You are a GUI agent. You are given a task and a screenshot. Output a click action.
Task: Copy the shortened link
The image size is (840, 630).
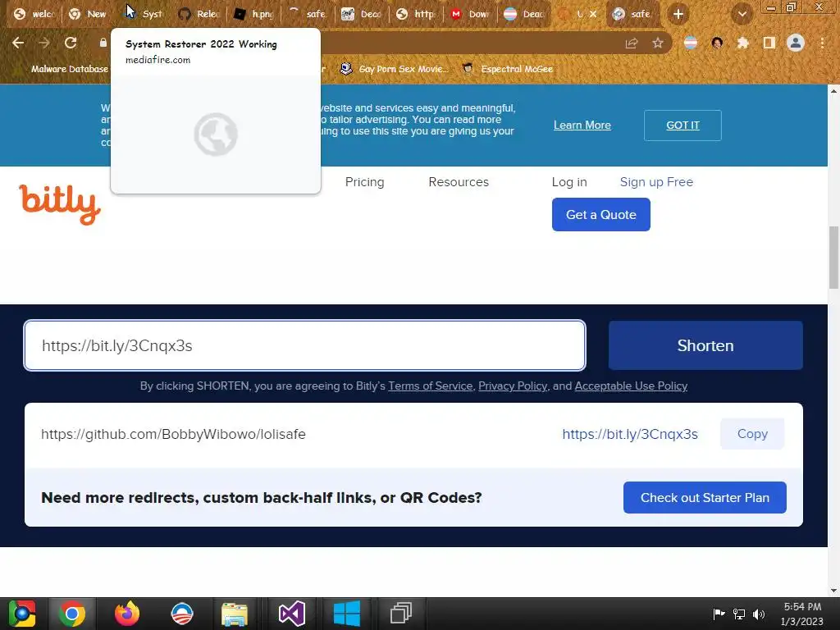[752, 434]
